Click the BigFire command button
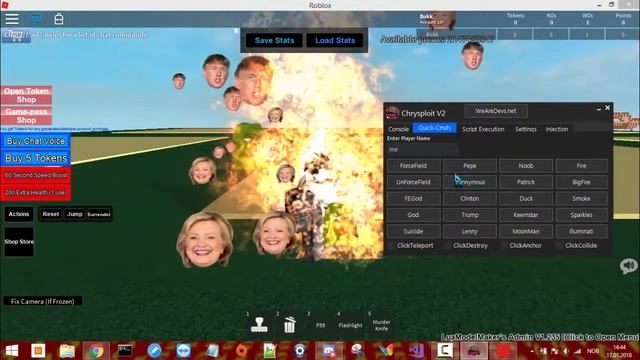 click(582, 182)
